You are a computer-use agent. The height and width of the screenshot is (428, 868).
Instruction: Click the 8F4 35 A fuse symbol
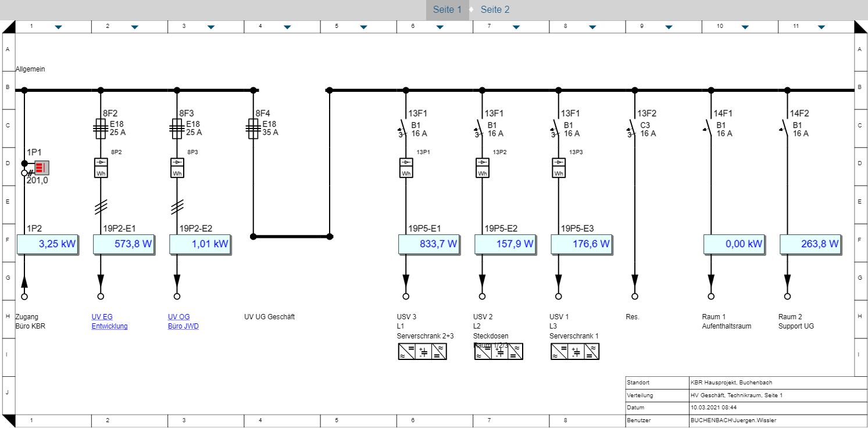[x=253, y=129]
